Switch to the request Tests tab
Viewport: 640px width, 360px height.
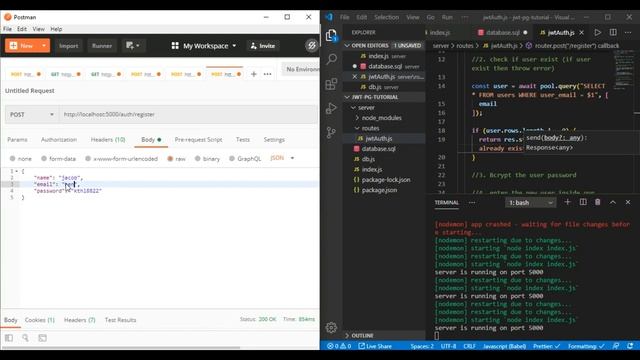(x=242, y=140)
